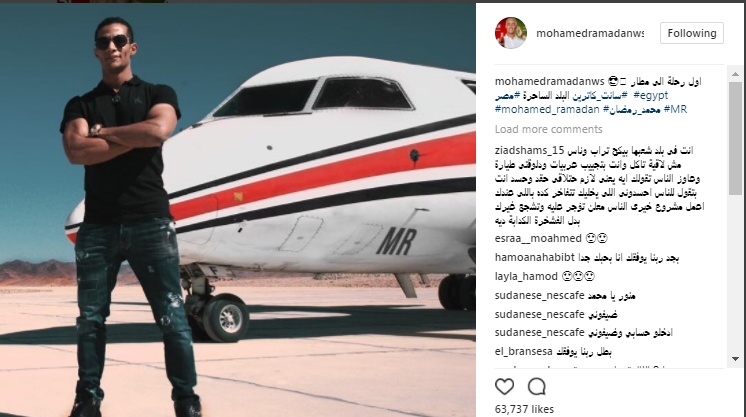746x417 pixels.
Task: Open commenter ziadshams_15 profile
Action: coord(529,150)
